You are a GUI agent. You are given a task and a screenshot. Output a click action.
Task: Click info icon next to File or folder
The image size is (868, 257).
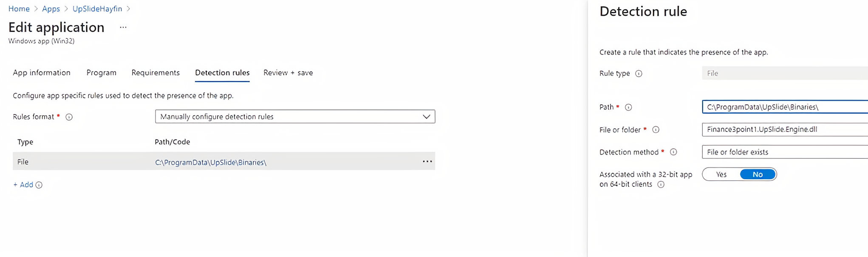(x=656, y=130)
